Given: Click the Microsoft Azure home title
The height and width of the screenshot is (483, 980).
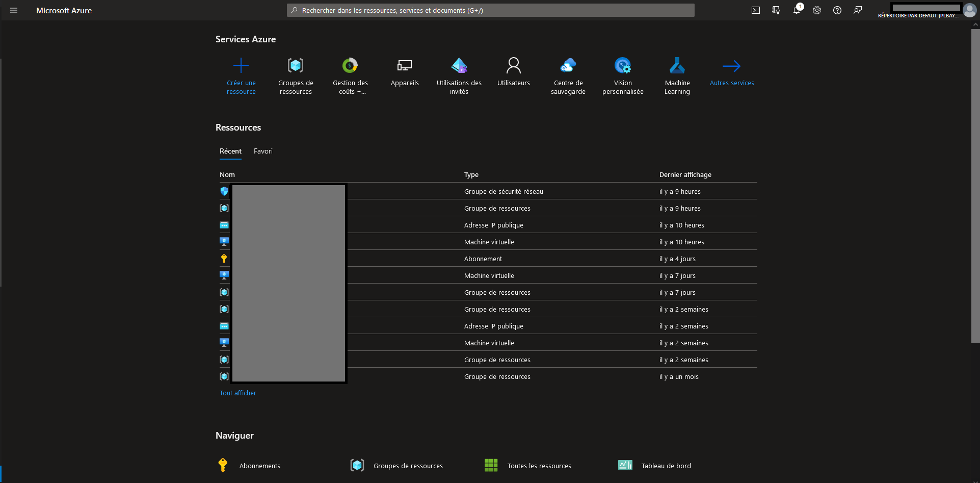Looking at the screenshot, I should (64, 10).
